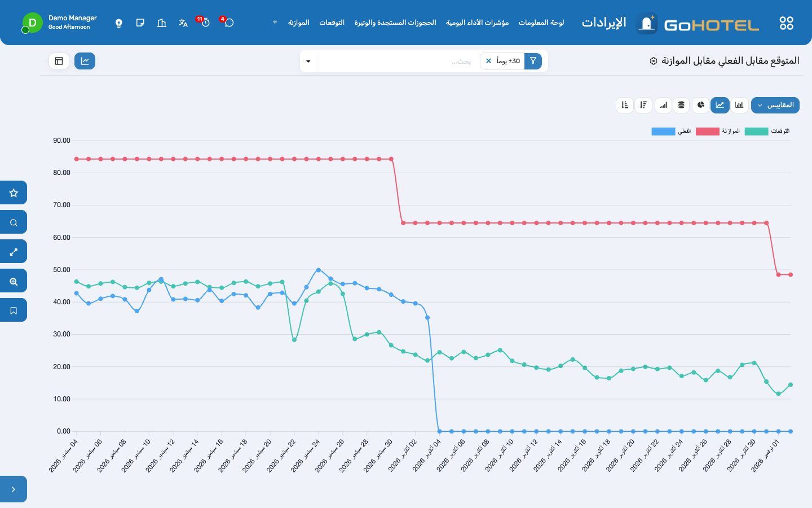The width and height of the screenshot is (812, 508).
Task: Click the search magnifier button in the side panel
Action: 14,222
